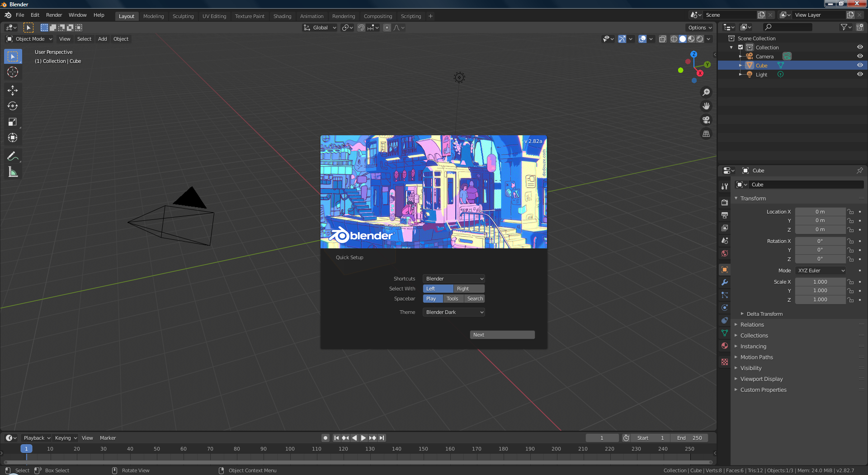
Task: Click the Next button in Quick Setup
Action: tap(502, 335)
